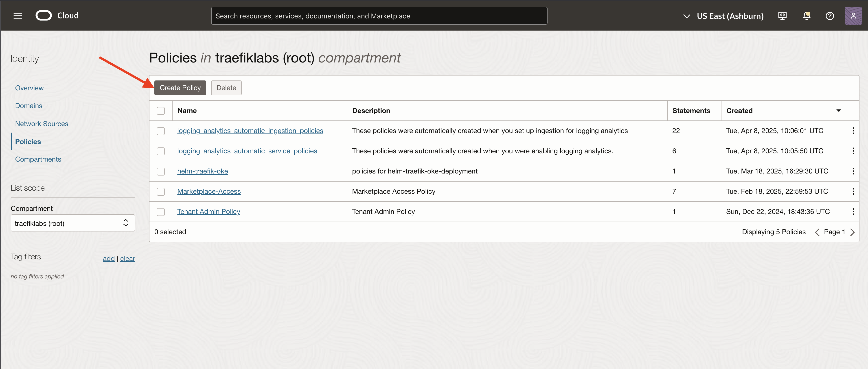Open Network Sources in Identity menu
Image resolution: width=868 pixels, height=369 pixels.
42,124
